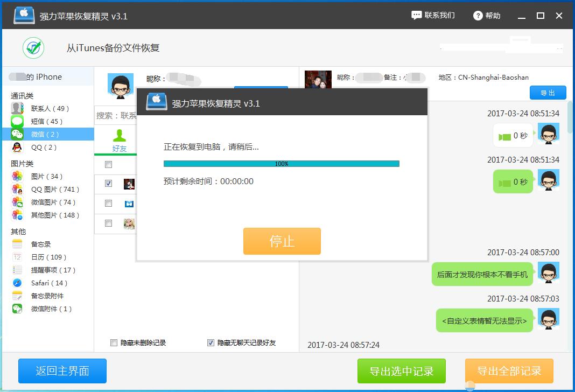
Task: Click the 返回主界面 button
Action: [62, 371]
